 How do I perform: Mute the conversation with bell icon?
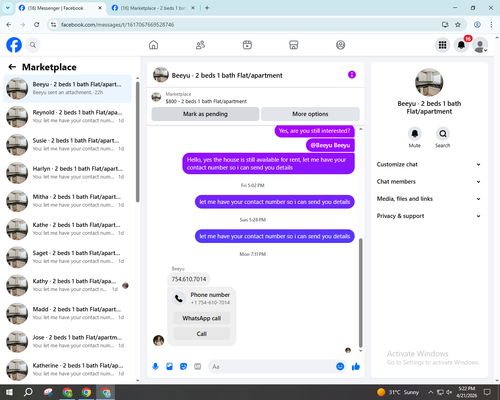point(415,134)
